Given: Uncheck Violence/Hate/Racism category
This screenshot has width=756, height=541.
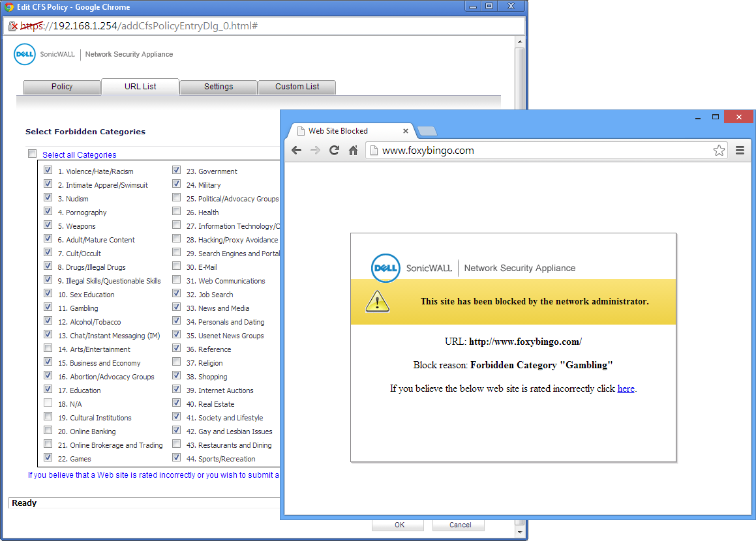Looking at the screenshot, I should (48, 170).
